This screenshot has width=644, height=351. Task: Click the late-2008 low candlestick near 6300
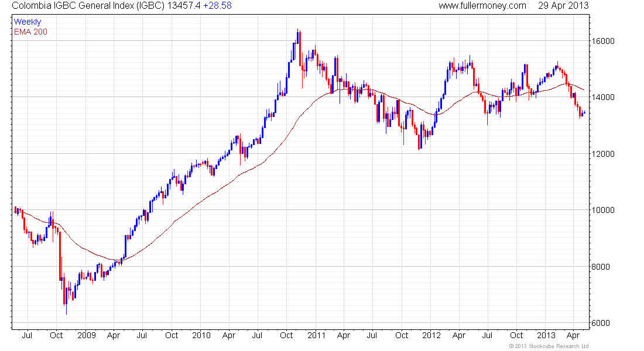pyautogui.click(x=66, y=301)
